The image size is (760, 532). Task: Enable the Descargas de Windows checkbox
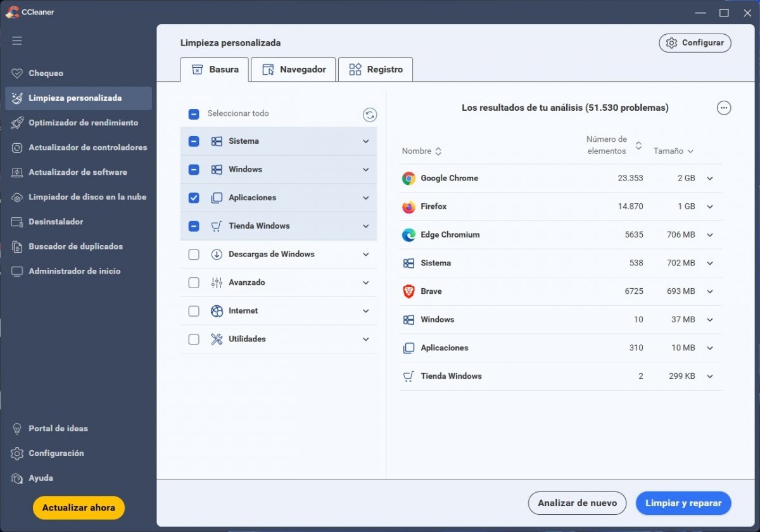click(193, 254)
